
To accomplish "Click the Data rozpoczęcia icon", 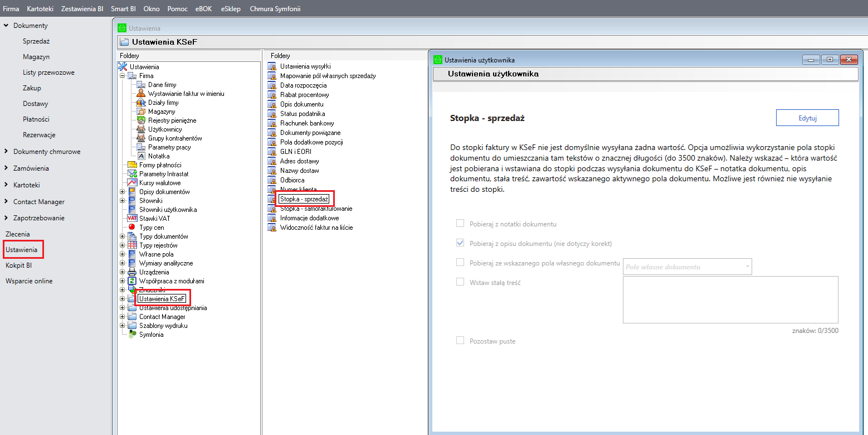I will coord(272,85).
